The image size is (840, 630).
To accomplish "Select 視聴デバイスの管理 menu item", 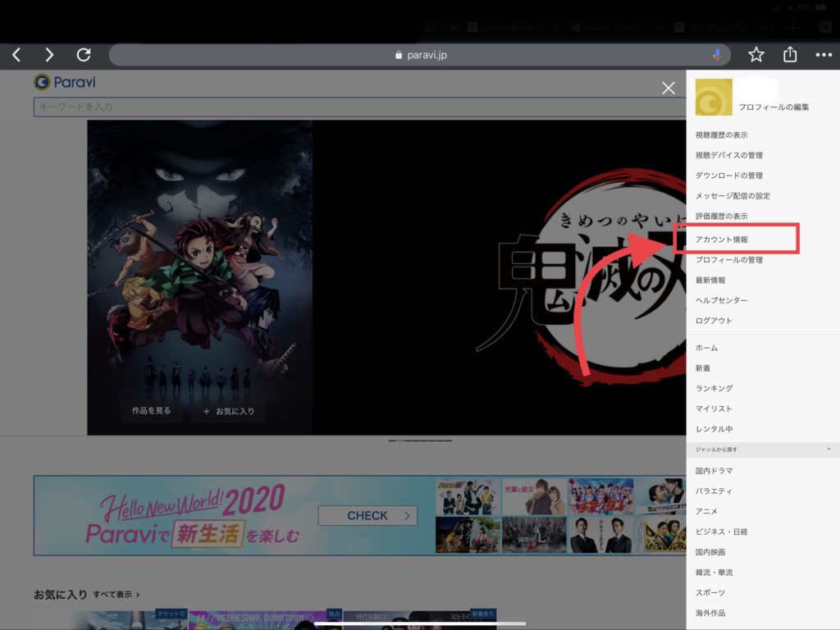I will point(728,155).
